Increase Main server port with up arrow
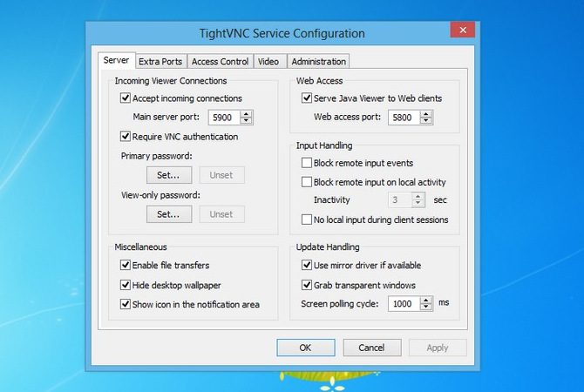This screenshot has width=584, height=392. 246,114
